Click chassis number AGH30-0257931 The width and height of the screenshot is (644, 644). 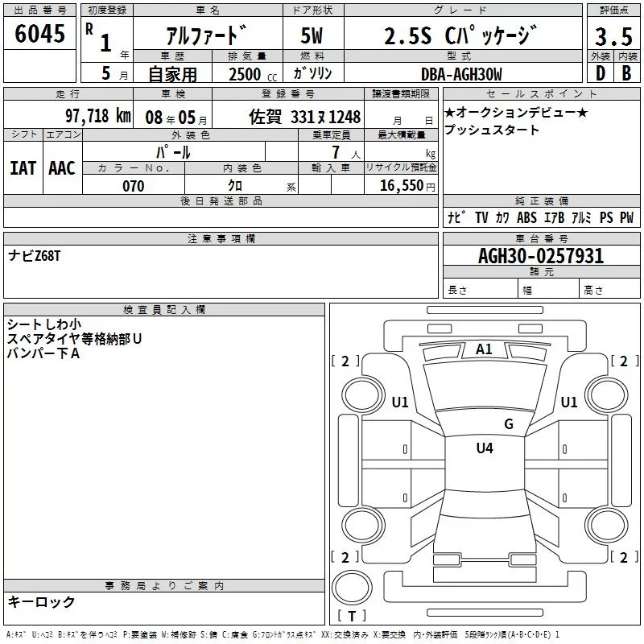coord(541,256)
